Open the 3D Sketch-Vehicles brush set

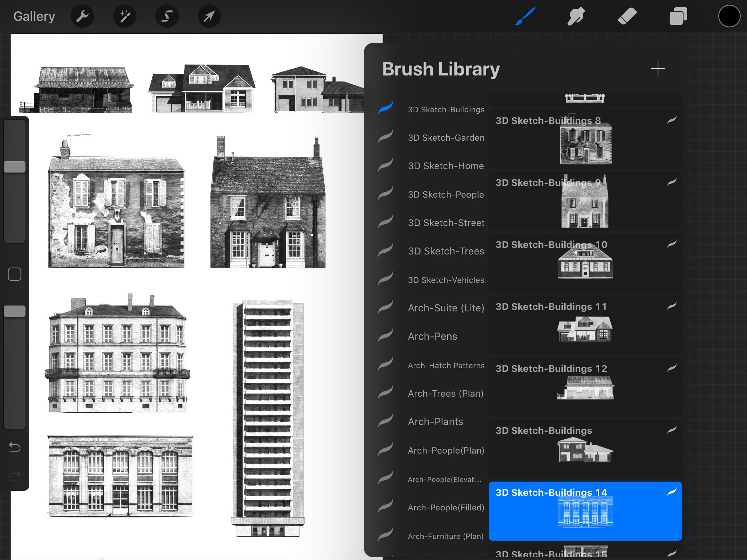(446, 280)
